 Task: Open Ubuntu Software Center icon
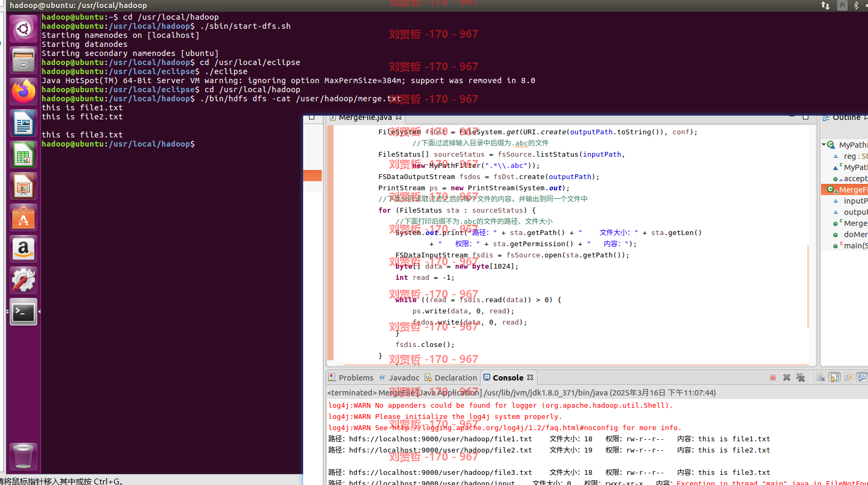tap(23, 217)
